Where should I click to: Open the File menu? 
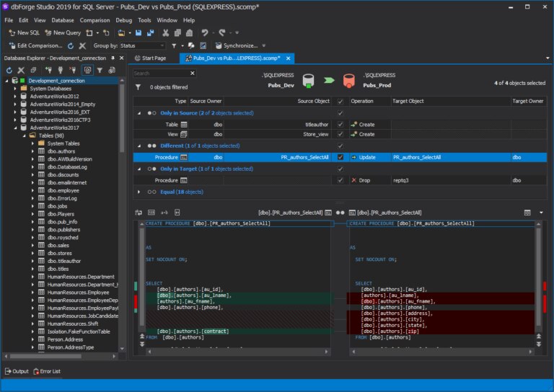pyautogui.click(x=9, y=20)
